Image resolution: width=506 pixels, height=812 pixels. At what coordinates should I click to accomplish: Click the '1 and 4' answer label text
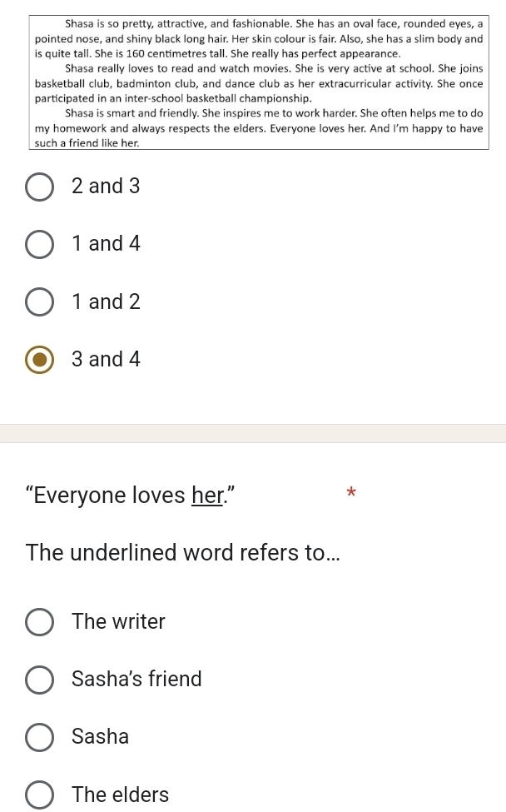coord(106,244)
